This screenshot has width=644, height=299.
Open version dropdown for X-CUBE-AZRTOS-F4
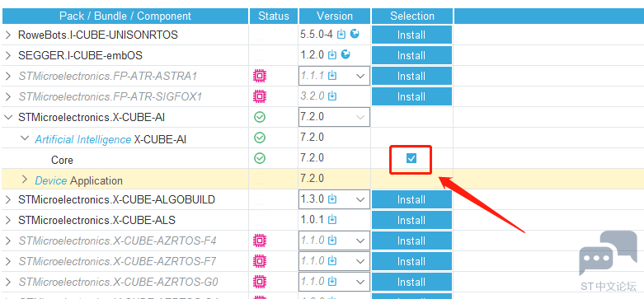tap(360, 241)
